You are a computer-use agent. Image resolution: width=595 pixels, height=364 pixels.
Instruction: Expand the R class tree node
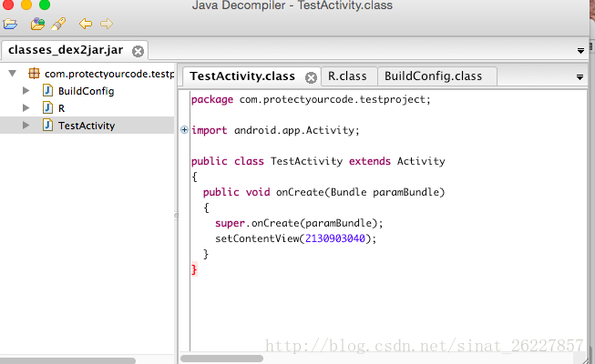[26, 108]
